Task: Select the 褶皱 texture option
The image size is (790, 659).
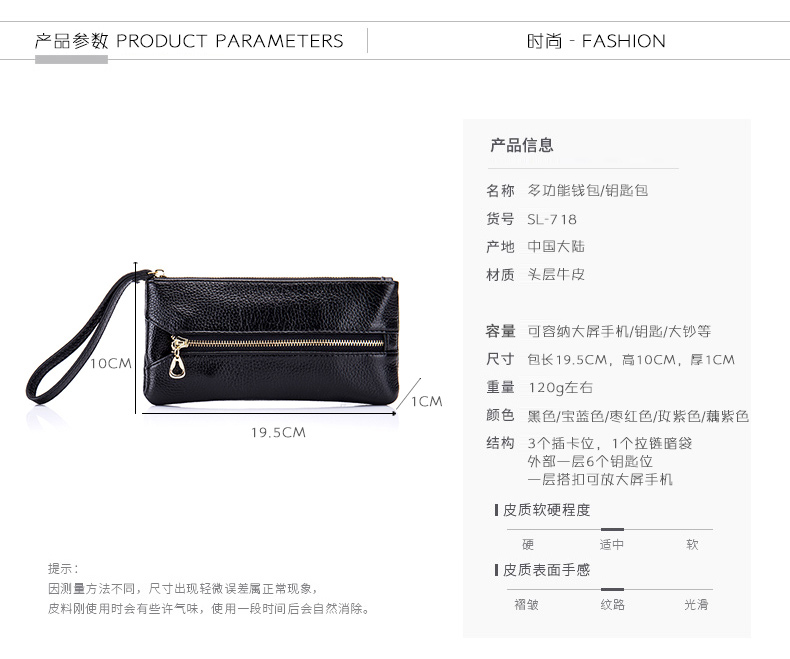Action: pos(526,604)
